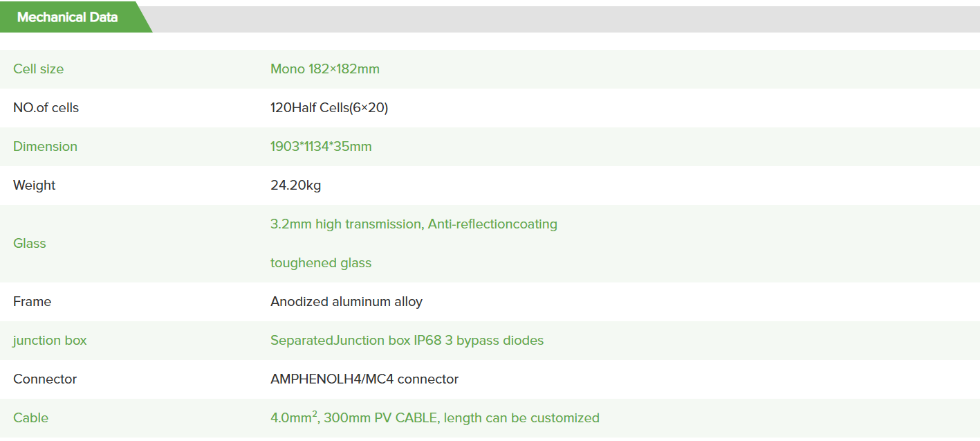Image resolution: width=980 pixels, height=441 pixels.
Task: Select the Mechanical Data tab header
Action: tap(67, 17)
